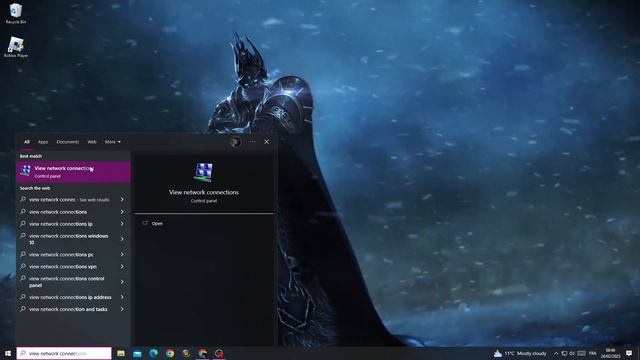Expand arrow for 'view network connections ip address'
Image resolution: width=640 pixels, height=360 pixels.
tap(122, 297)
